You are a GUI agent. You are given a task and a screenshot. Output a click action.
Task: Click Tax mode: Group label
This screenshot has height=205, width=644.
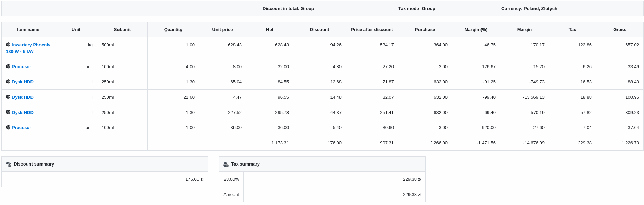417,9
